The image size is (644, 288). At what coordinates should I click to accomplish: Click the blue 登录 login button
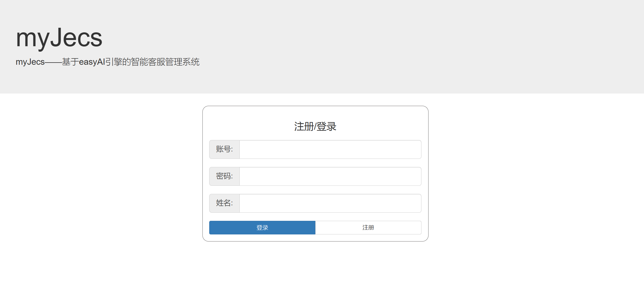coord(262,228)
